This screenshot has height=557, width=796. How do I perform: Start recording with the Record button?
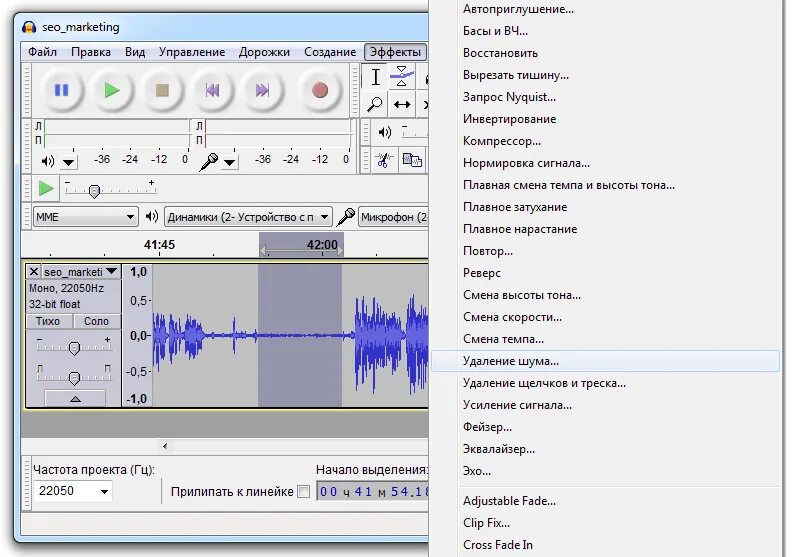320,90
